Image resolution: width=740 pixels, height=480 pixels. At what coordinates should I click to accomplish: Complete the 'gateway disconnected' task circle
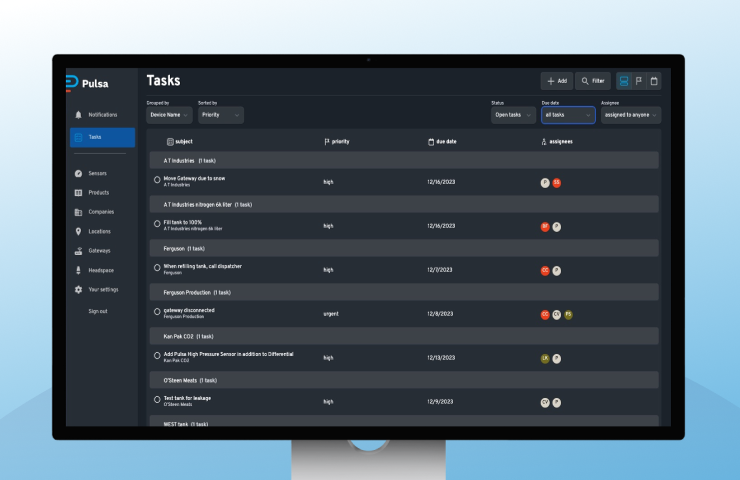tap(157, 312)
